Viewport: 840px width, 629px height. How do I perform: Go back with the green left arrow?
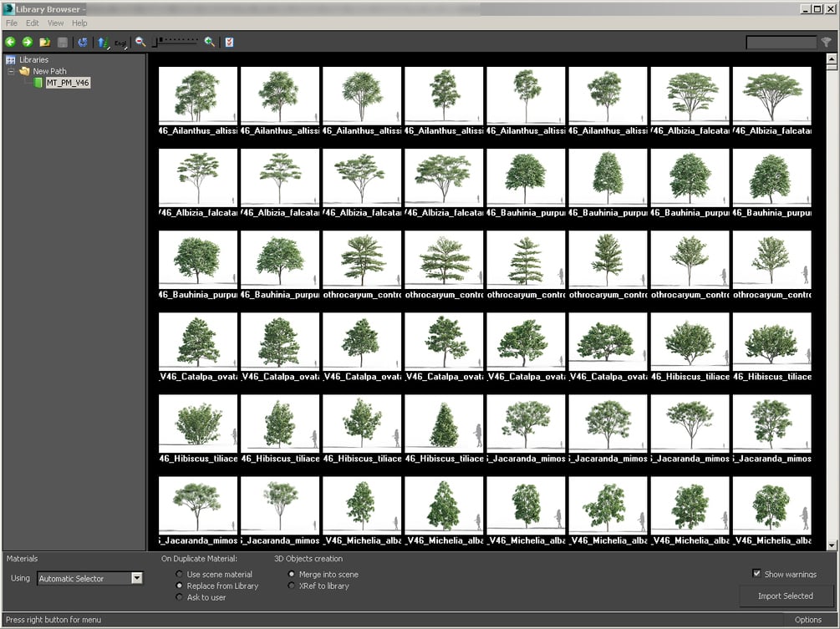click(10, 42)
